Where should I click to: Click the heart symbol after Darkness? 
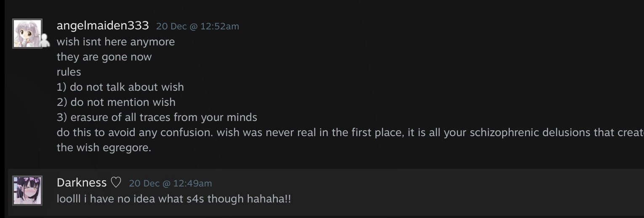[x=116, y=183]
